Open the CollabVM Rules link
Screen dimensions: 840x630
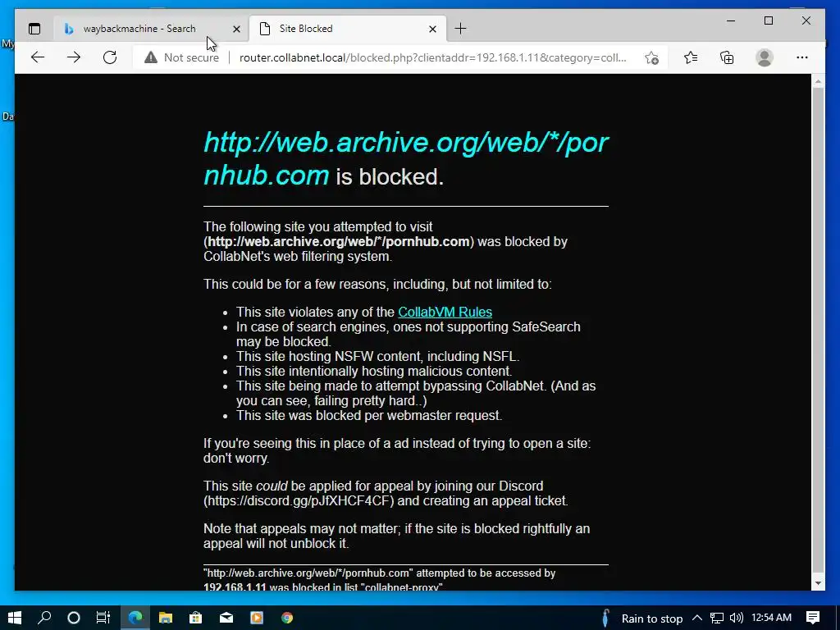tap(445, 312)
